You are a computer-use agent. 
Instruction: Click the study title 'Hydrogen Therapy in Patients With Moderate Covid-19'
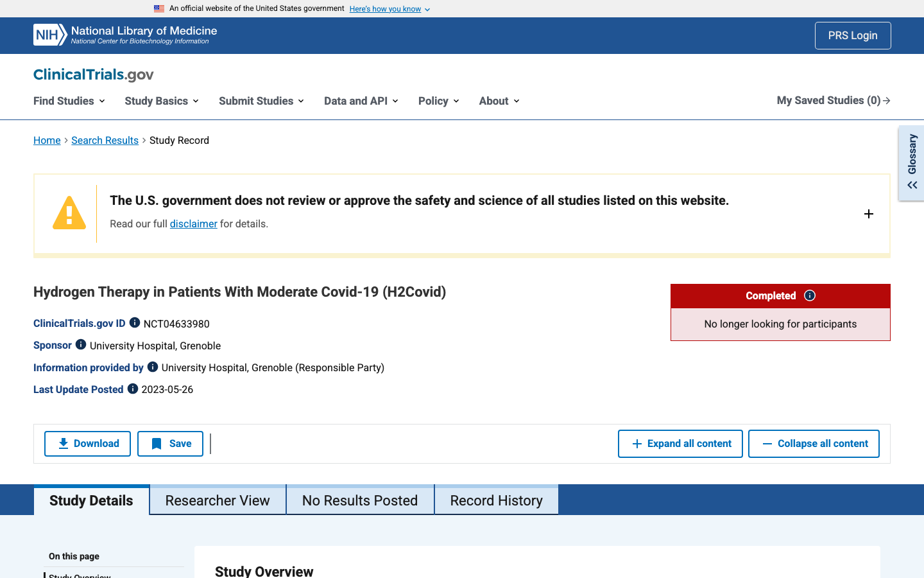point(239,292)
